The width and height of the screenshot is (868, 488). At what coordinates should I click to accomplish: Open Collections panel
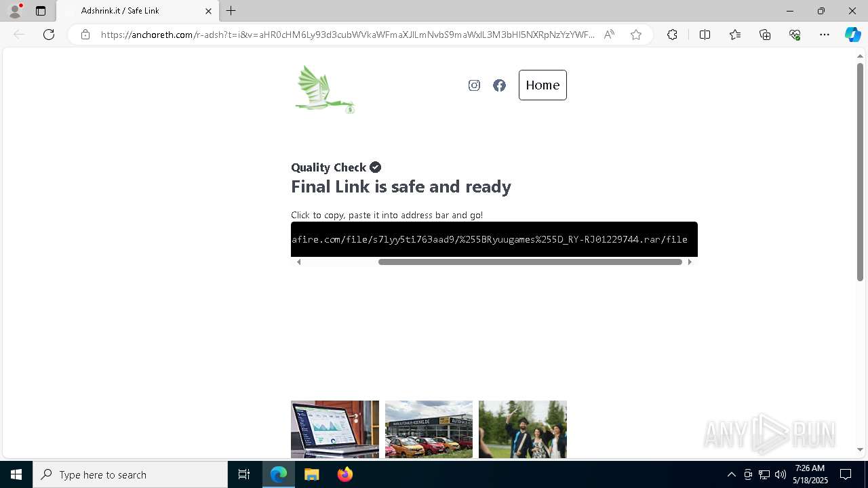click(765, 35)
